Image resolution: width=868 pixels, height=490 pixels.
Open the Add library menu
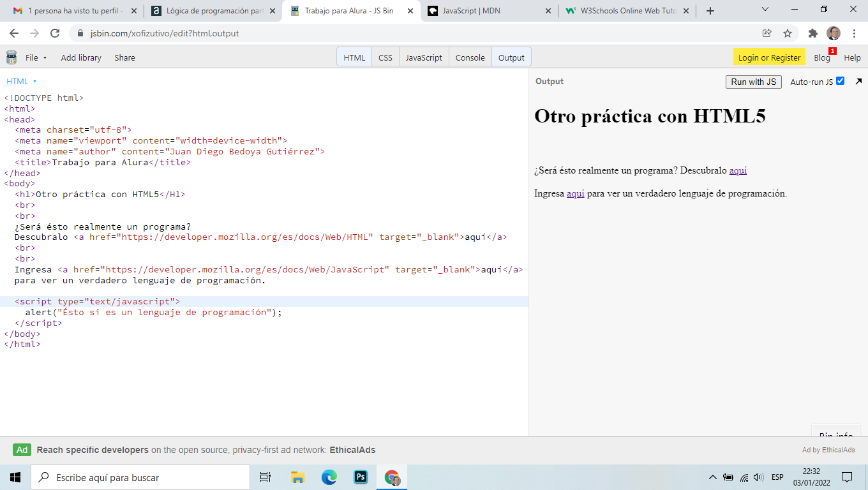(81, 57)
